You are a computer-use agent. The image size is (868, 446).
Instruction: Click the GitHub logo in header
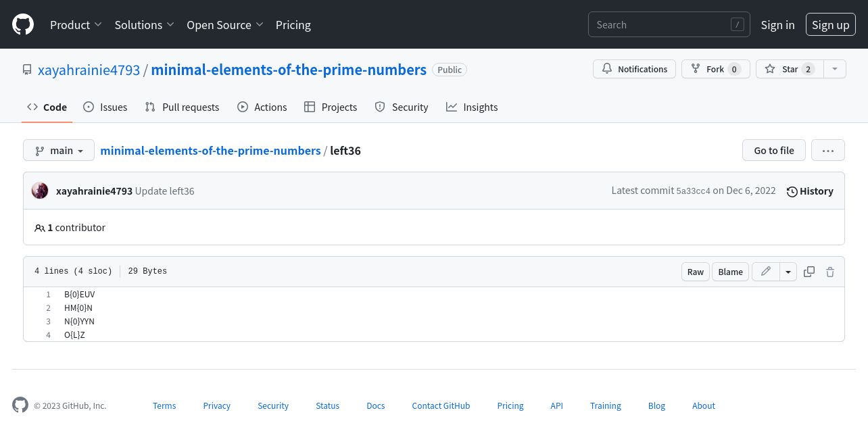pyautogui.click(x=23, y=24)
